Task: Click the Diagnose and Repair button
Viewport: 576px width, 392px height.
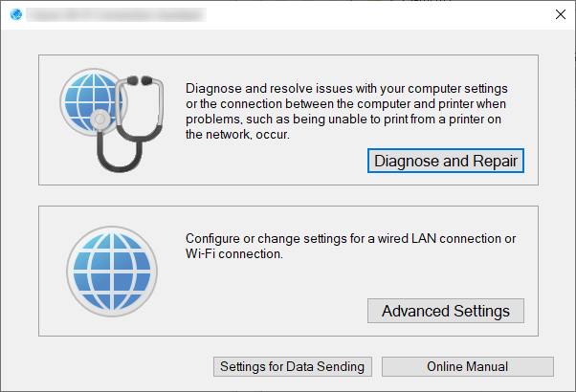Action: 446,161
